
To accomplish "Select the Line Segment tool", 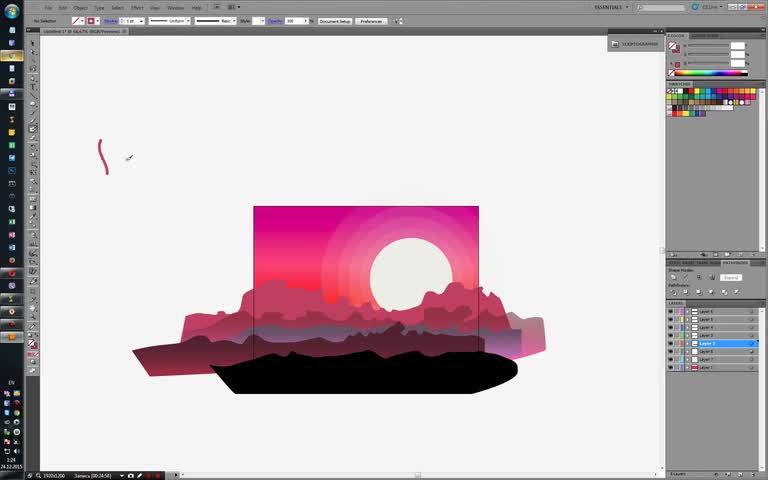I will tap(33, 96).
